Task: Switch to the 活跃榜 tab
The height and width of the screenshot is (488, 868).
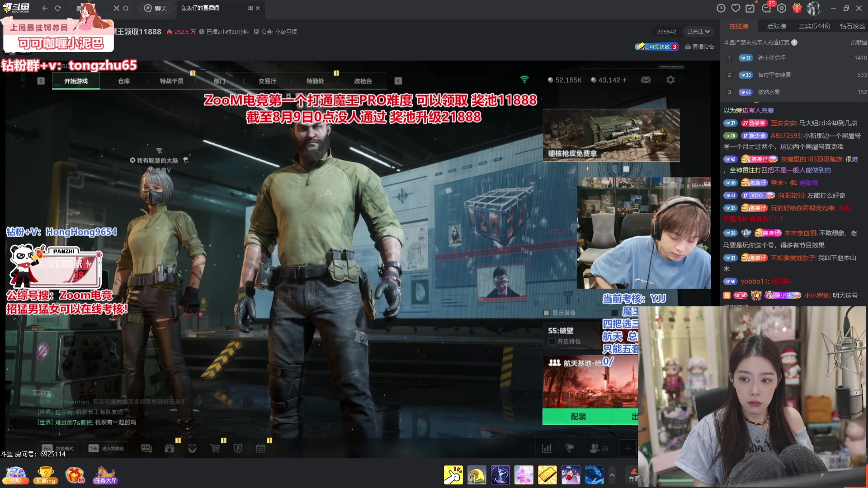Action: click(x=776, y=26)
